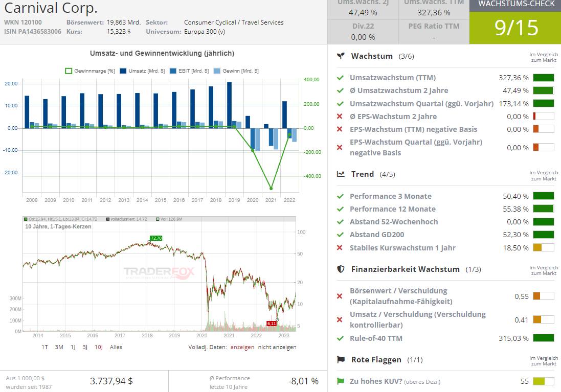Select the 1J chart time range
The image size is (561, 392).
coord(73,347)
